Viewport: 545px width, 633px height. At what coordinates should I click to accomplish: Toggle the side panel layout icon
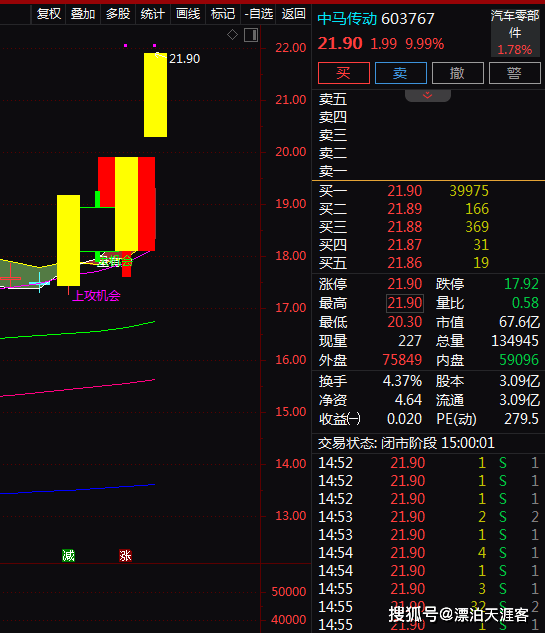(x=251, y=35)
